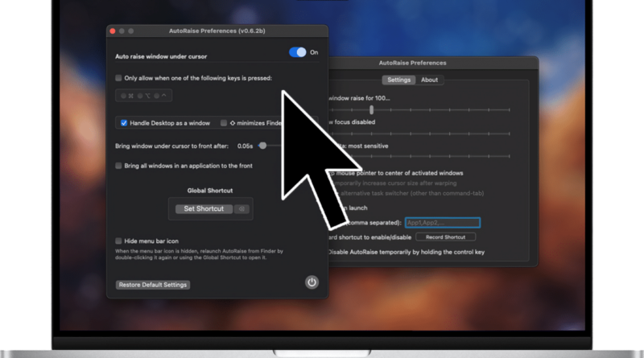Click the 'focus disabled' slider track in background window
Viewport: 644px width, 358px height.
419,134
